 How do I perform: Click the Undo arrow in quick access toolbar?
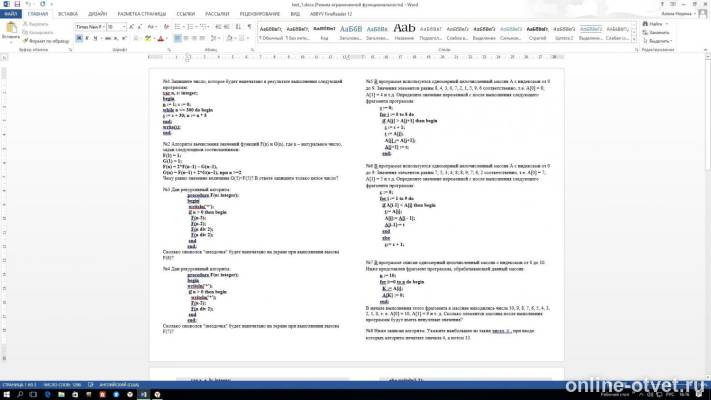[x=28, y=4]
